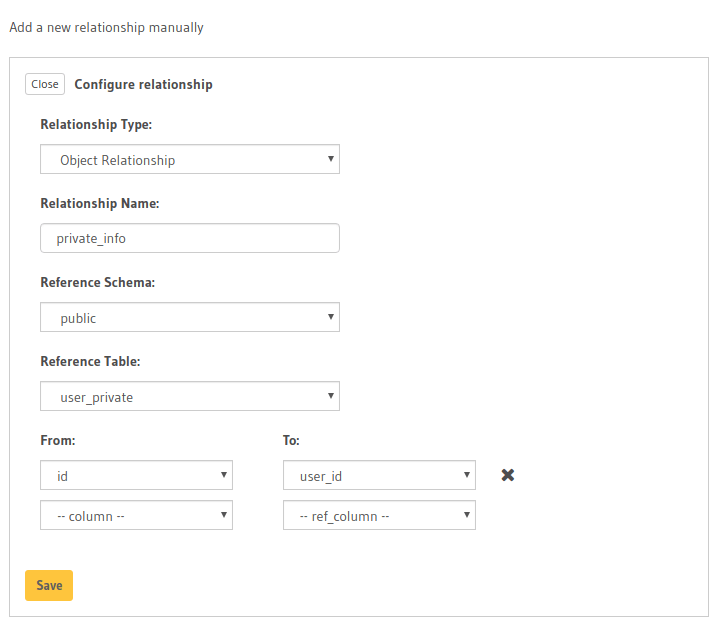This screenshot has height=629, width=722.
Task: Pick a ref_column in the empty To select
Action: (378, 516)
